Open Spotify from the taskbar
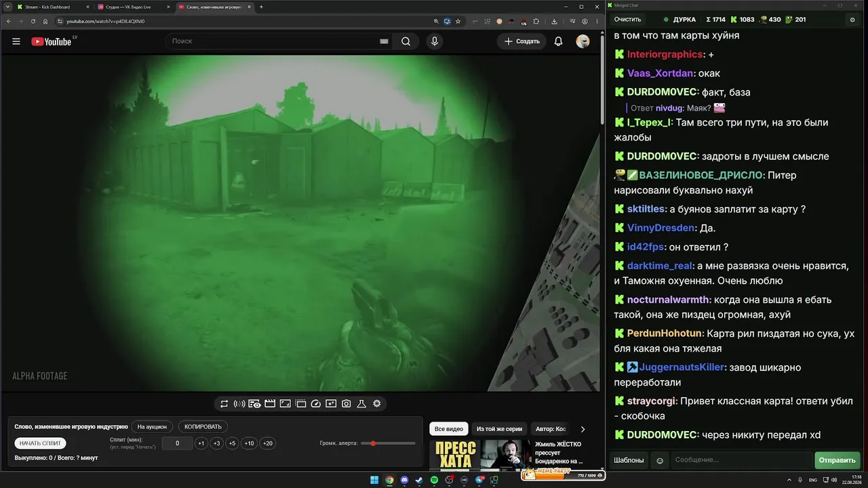This screenshot has height=488, width=868. click(435, 481)
